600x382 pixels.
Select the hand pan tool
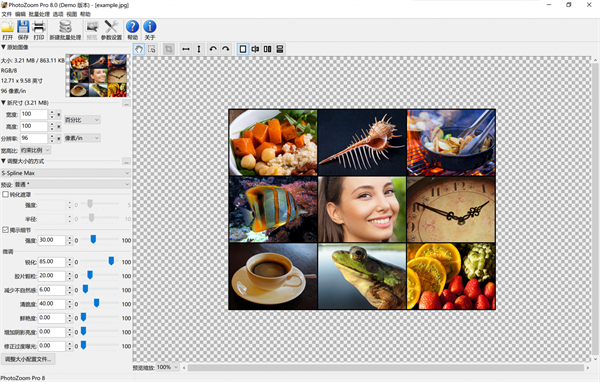pos(139,49)
